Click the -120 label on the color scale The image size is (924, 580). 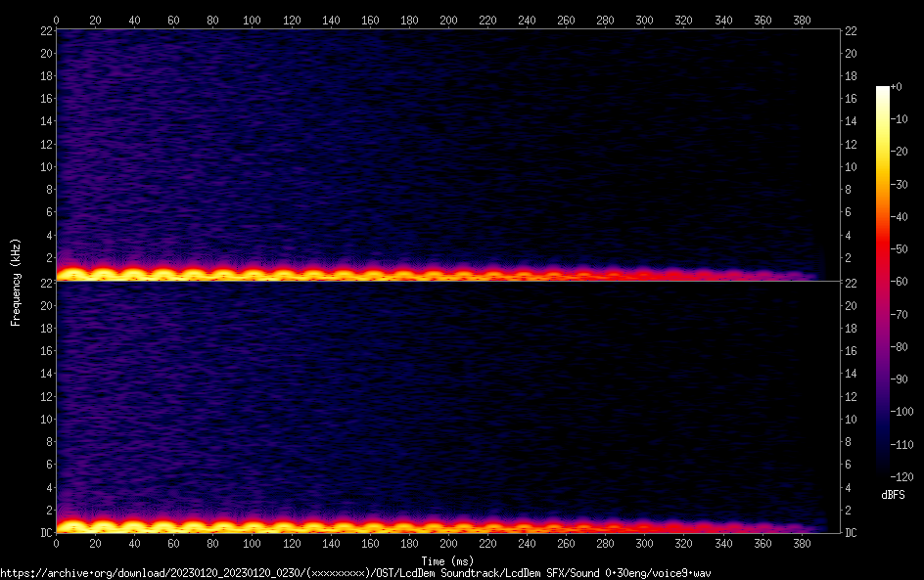(900, 476)
